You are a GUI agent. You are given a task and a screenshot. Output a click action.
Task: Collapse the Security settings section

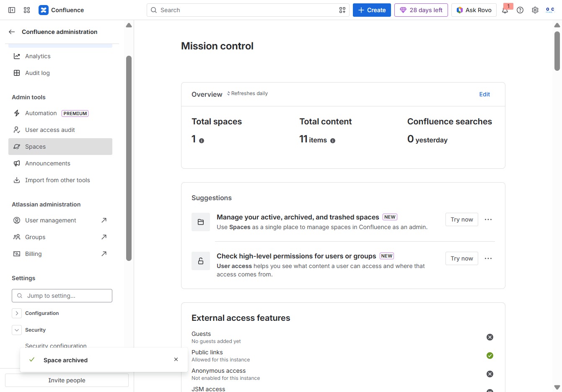click(x=17, y=330)
